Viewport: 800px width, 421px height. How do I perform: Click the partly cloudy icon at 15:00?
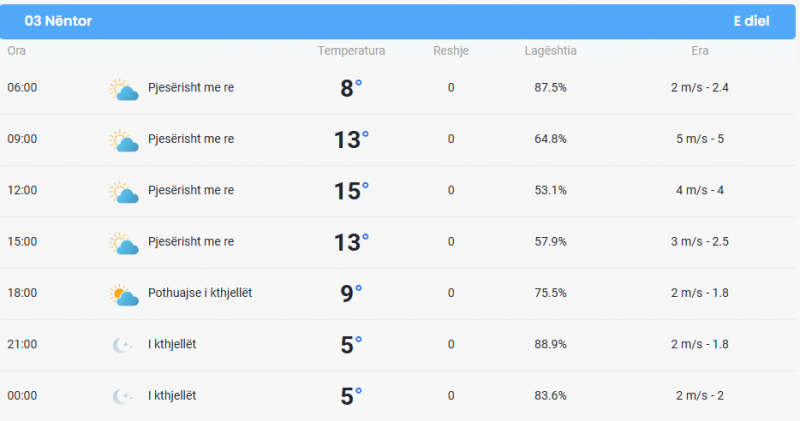(124, 243)
